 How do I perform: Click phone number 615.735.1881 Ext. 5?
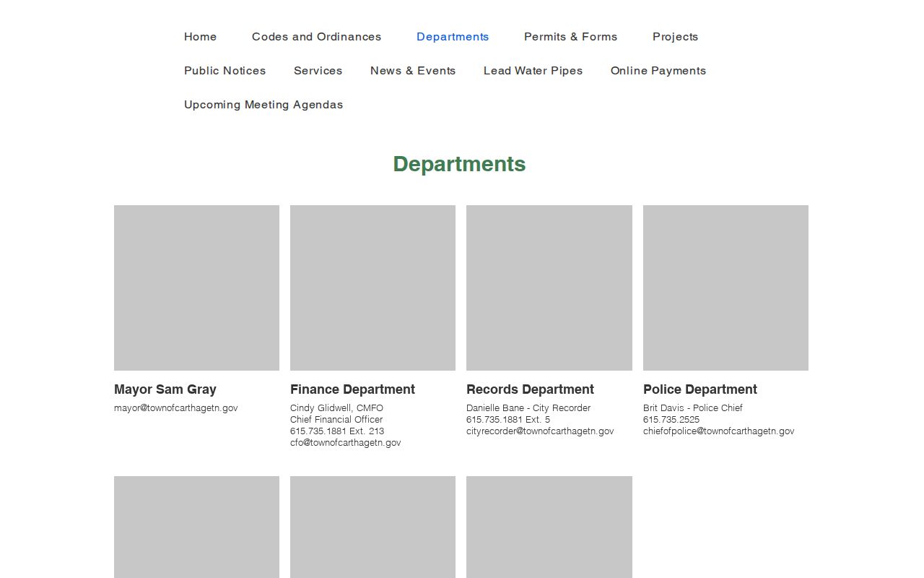pyautogui.click(x=508, y=420)
